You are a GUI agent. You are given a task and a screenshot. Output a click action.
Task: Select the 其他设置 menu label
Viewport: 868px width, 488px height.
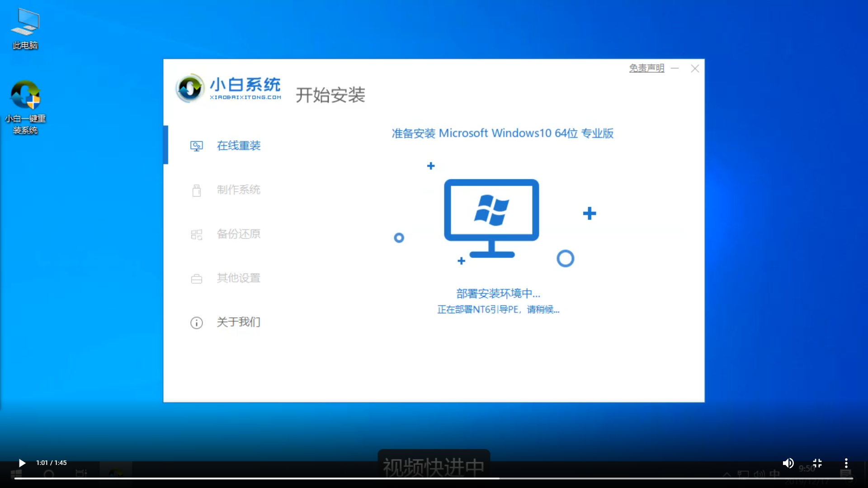click(238, 278)
